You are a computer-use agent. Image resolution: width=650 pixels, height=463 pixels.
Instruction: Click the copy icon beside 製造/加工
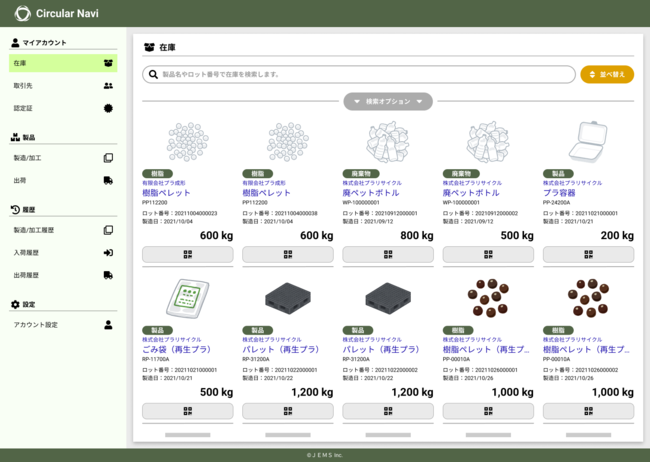coord(108,158)
